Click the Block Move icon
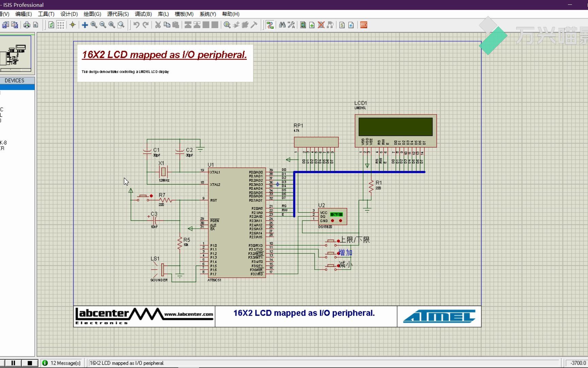 [x=197, y=25]
